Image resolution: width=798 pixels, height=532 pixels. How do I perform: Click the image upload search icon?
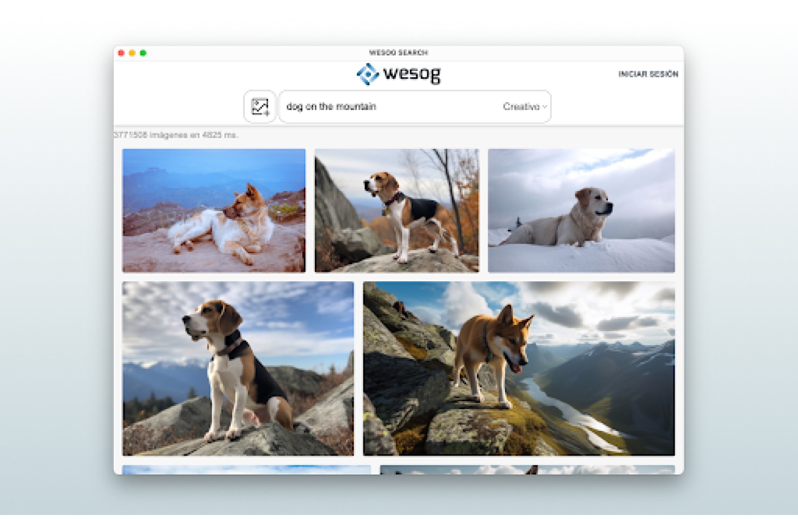[260, 106]
